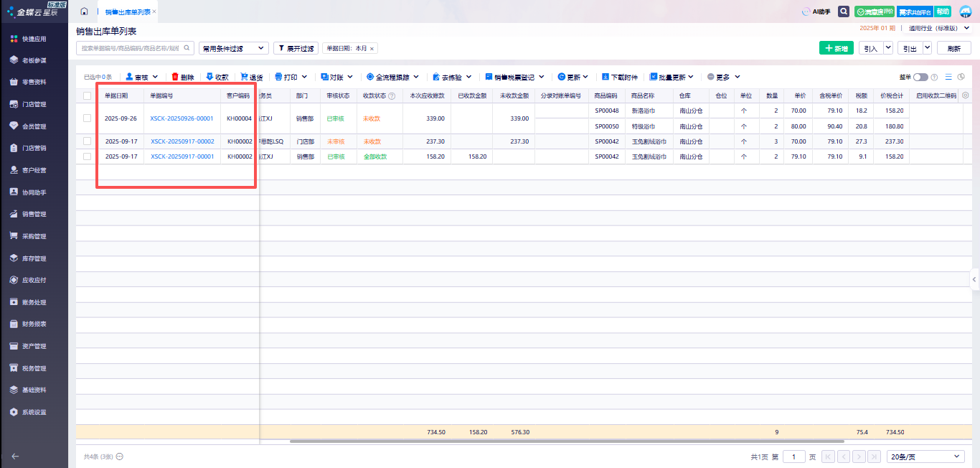Click the user avatar icon
Viewport: 980px width, 468px height.
pos(965,11)
